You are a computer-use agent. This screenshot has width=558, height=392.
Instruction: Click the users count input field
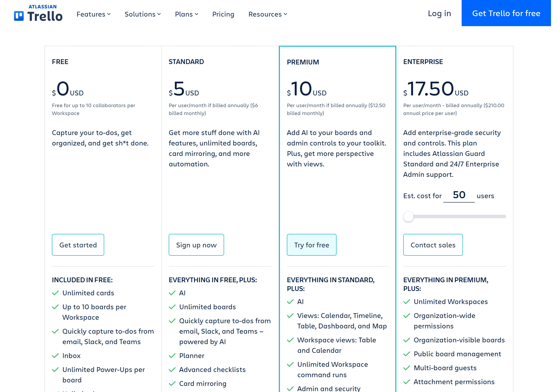459,196
